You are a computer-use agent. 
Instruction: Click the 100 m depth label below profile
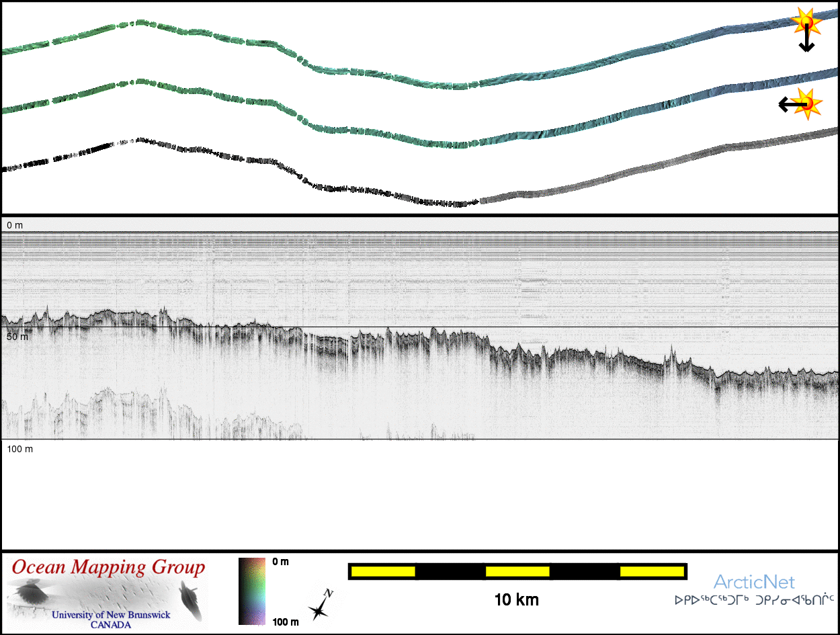(19, 448)
